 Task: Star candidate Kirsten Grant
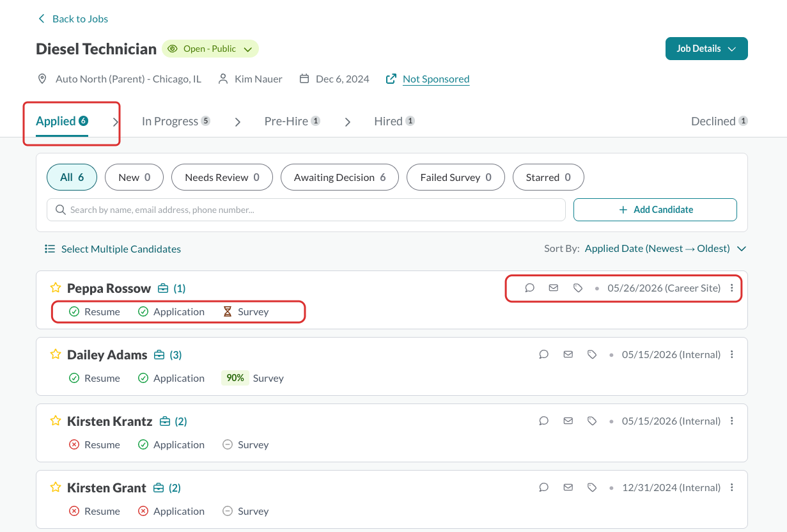pyautogui.click(x=56, y=487)
